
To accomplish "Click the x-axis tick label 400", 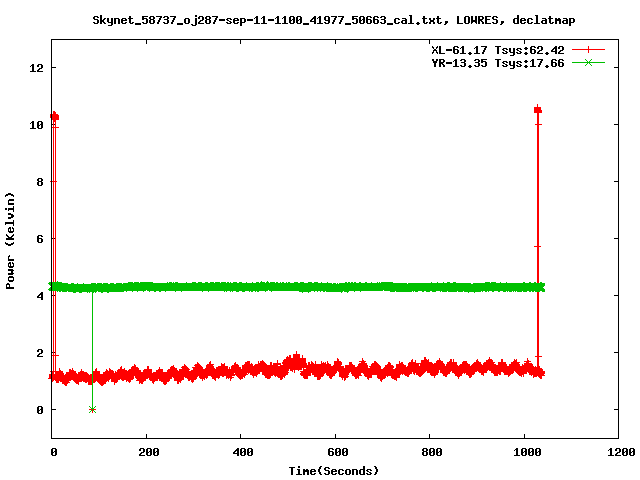I will pyautogui.click(x=241, y=452).
